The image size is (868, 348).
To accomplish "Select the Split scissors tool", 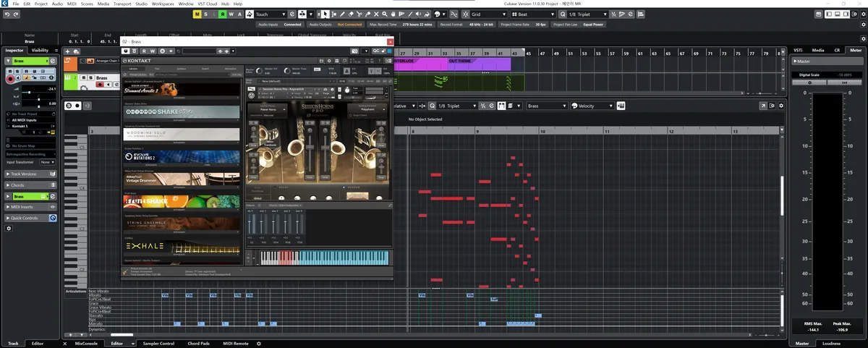I will pos(360,14).
